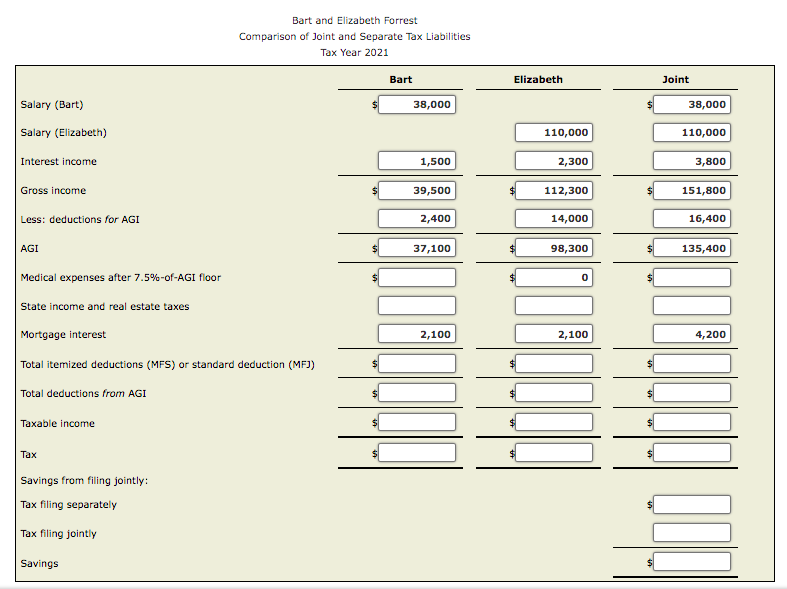Click Joint empty Medical expenses field
Screen dimensions: 787x589
pos(692,277)
